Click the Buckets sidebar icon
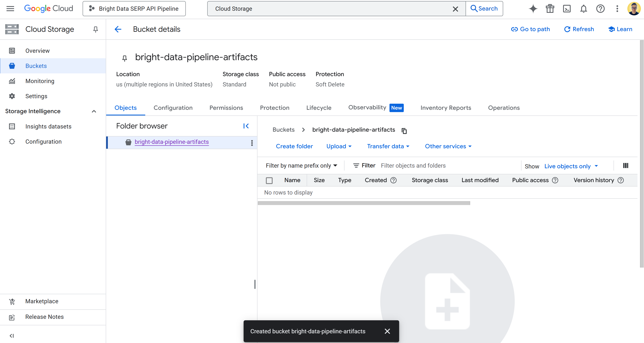Screen dimensions: 644x343 pyautogui.click(x=12, y=66)
